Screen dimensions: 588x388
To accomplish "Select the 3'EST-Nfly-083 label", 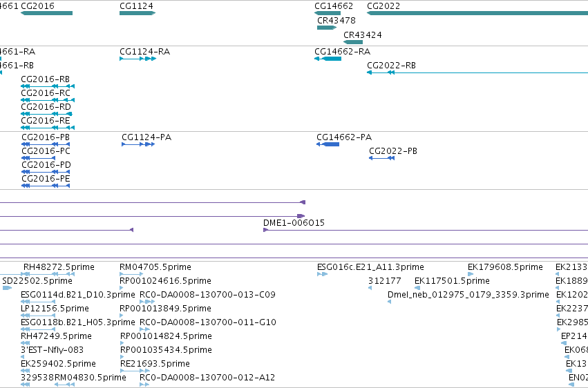I will tap(52, 350).
